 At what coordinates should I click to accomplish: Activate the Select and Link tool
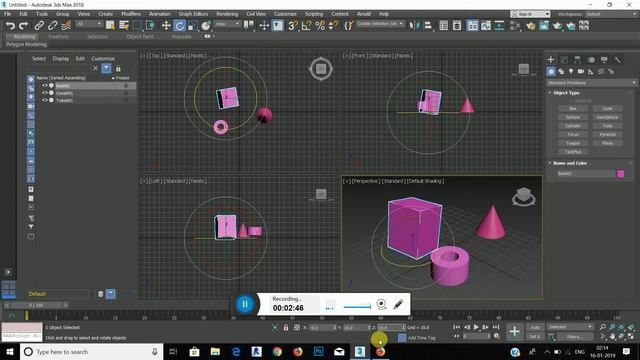pyautogui.click(x=39, y=25)
